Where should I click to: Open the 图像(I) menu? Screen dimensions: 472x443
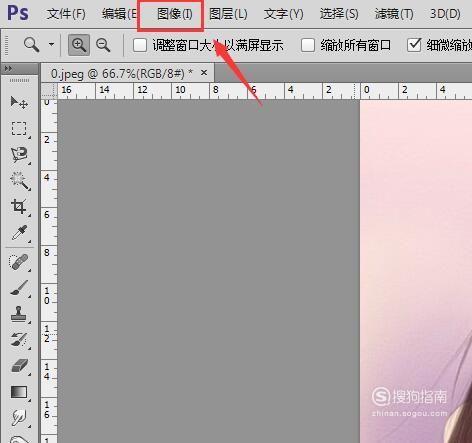175,14
